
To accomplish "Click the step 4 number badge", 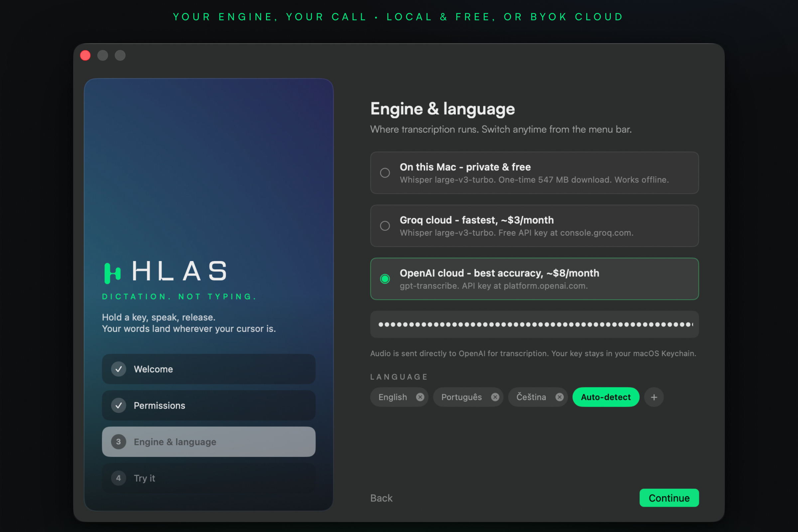I will click(118, 478).
